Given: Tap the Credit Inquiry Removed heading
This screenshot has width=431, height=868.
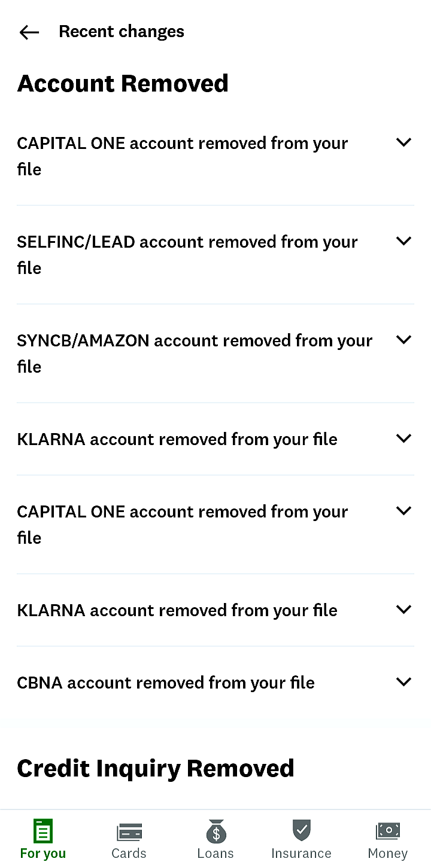Looking at the screenshot, I should pos(156,769).
